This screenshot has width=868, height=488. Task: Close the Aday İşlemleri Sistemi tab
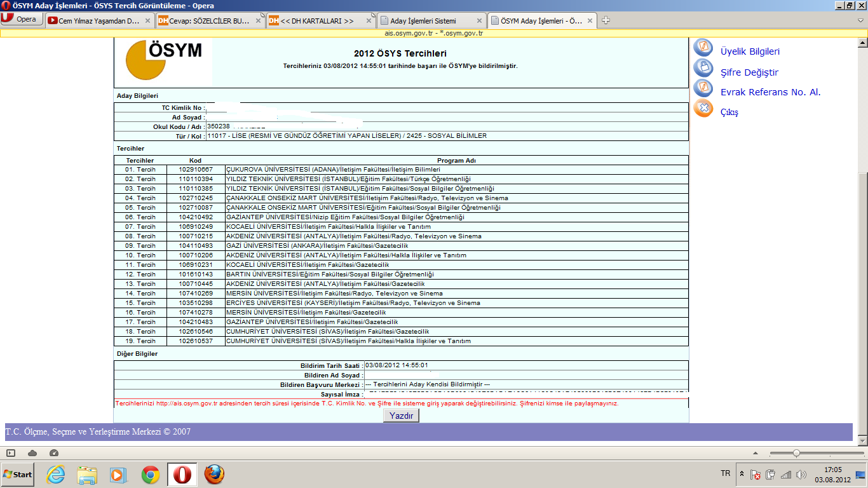click(x=479, y=20)
